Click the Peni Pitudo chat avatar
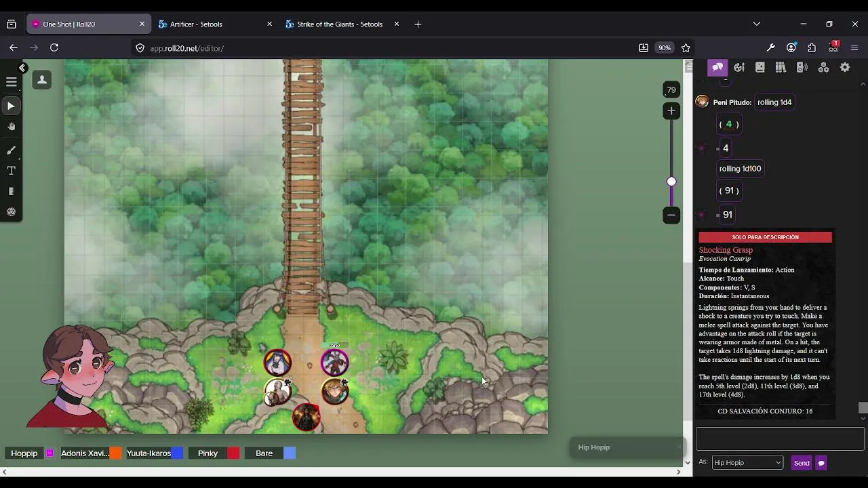This screenshot has width=868, height=488. (703, 102)
